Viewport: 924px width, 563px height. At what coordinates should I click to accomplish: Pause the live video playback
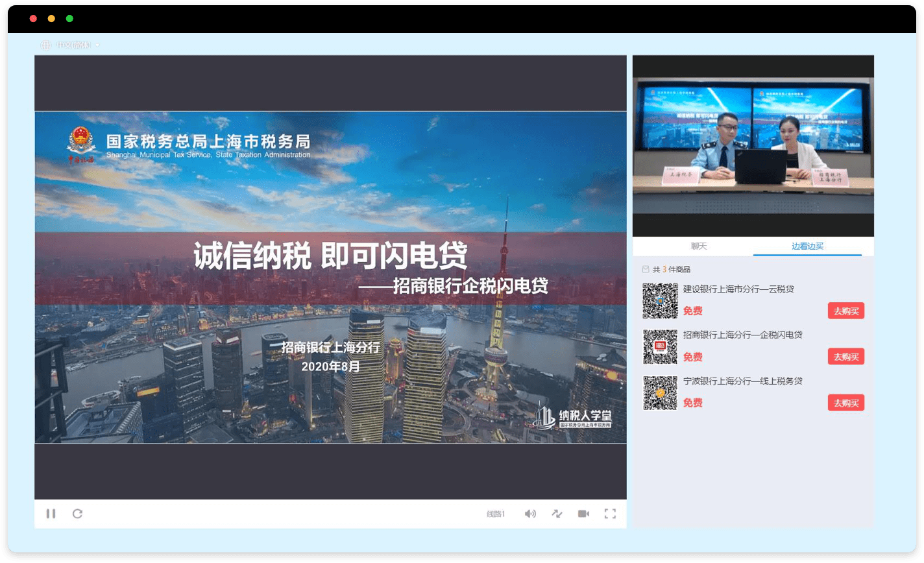51,514
